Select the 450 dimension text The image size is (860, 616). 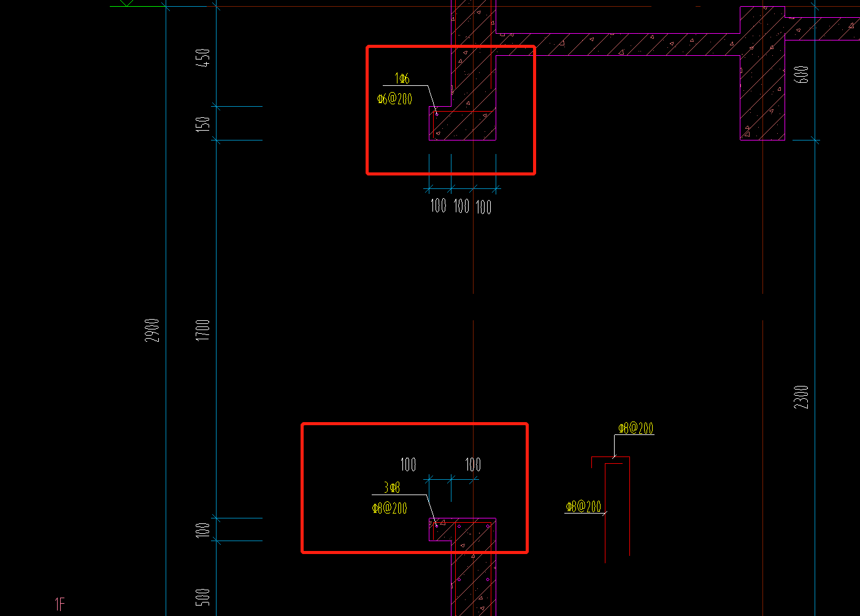203,58
